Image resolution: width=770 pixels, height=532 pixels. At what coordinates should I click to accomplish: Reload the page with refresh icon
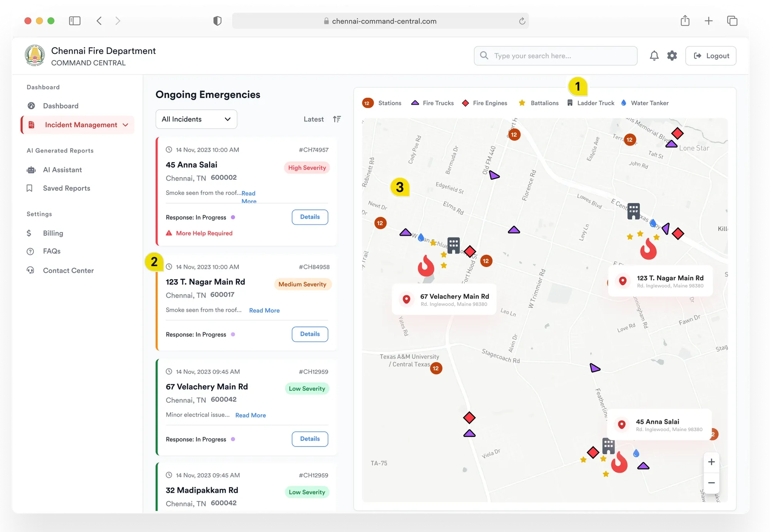pyautogui.click(x=522, y=21)
